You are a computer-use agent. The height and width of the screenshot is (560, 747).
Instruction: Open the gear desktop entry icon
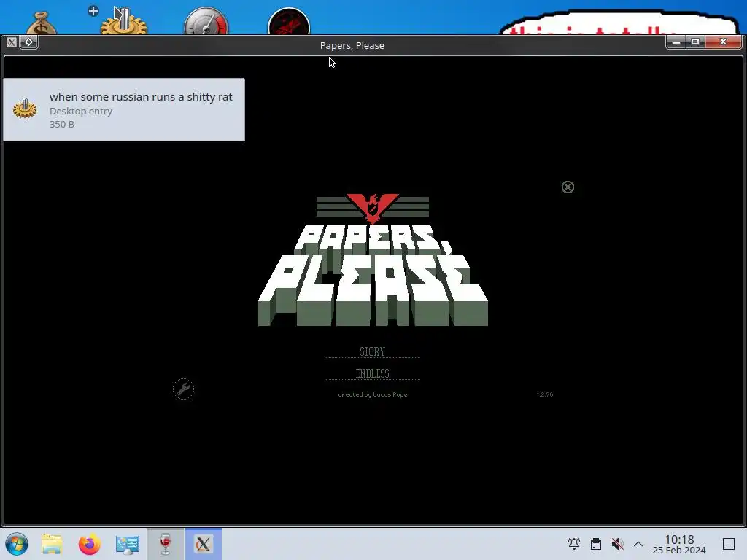[x=124, y=23]
